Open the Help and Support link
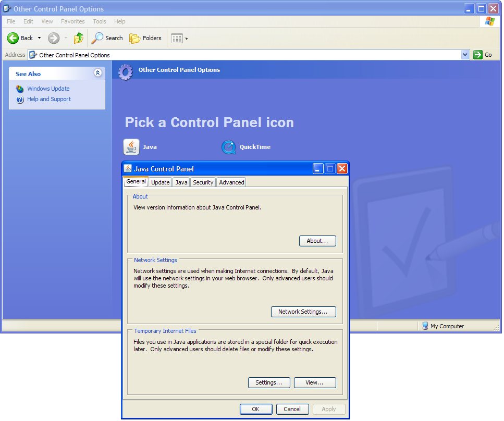504x421 pixels. click(x=49, y=99)
